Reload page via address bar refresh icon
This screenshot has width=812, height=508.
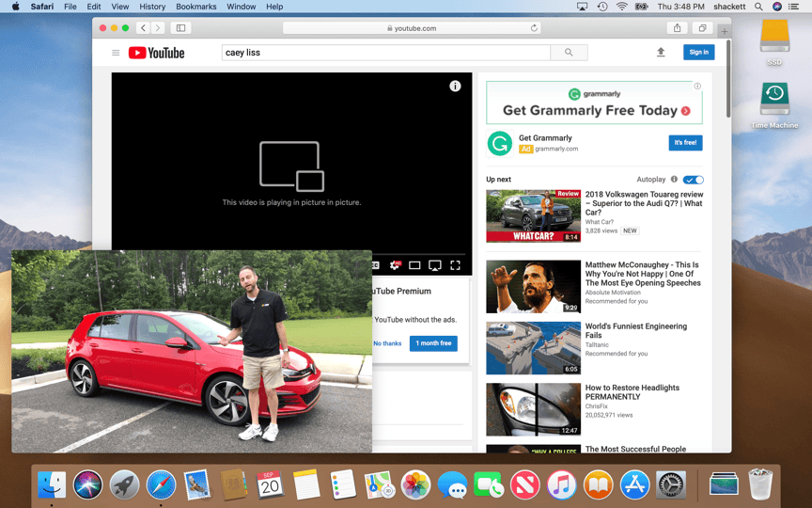(x=534, y=28)
